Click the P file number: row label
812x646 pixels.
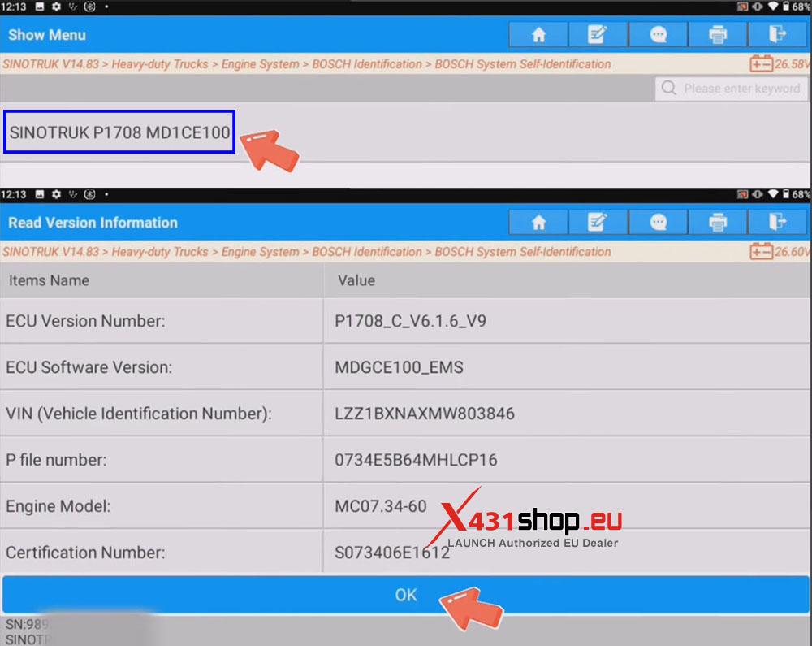[56, 460]
